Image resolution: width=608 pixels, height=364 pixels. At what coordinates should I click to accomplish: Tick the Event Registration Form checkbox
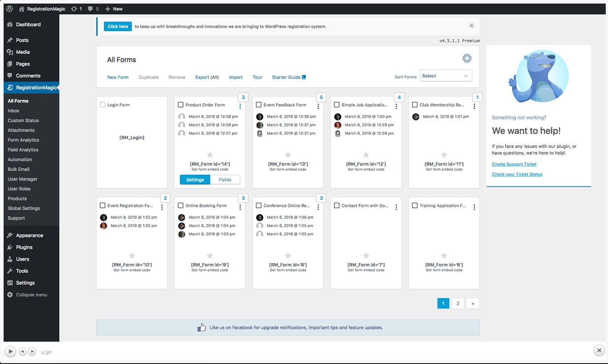coord(103,206)
